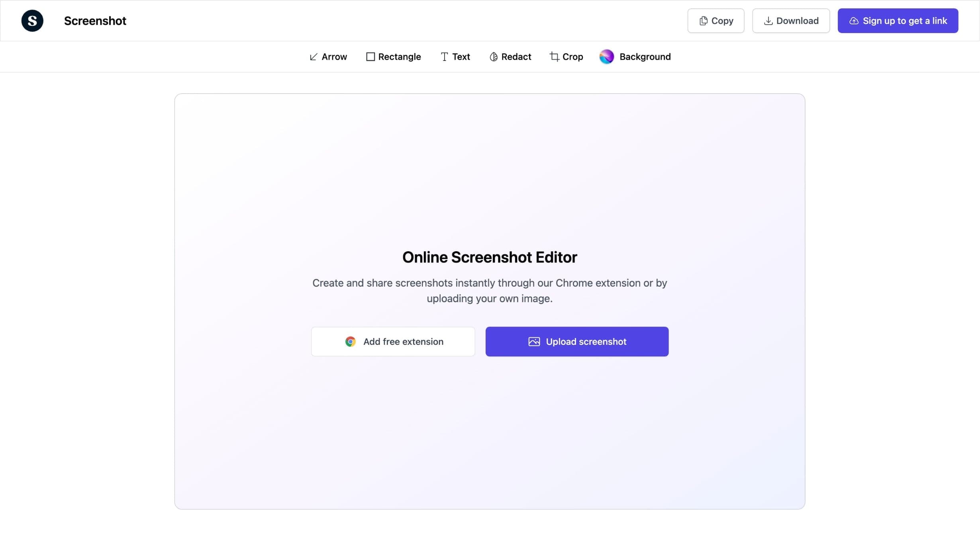This screenshot has height=555, width=980.
Task: Click the Copy icon
Action: tap(703, 20)
